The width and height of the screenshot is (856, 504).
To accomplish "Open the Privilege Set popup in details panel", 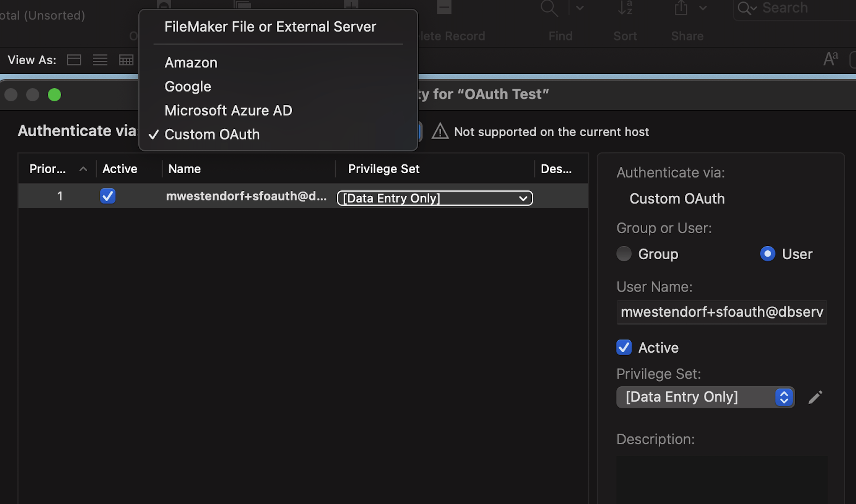I will (705, 397).
